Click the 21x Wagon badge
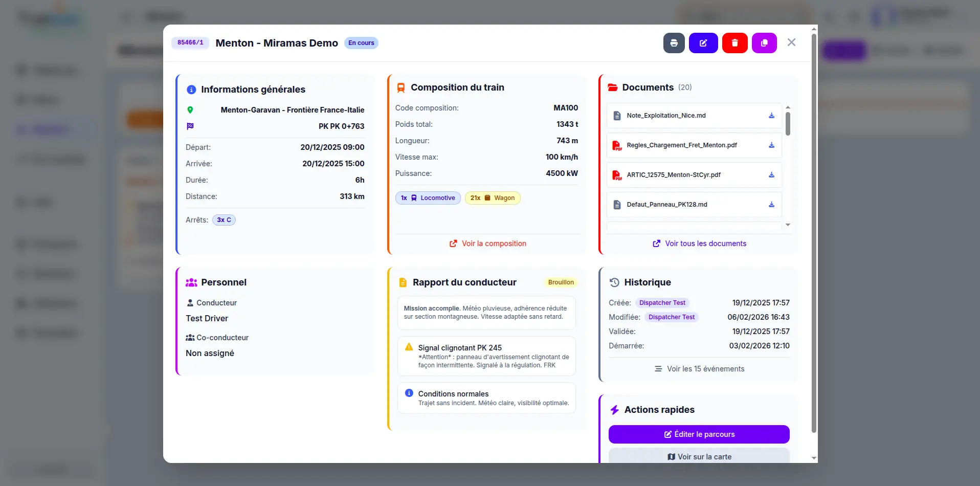This screenshot has width=980, height=486. [492, 198]
